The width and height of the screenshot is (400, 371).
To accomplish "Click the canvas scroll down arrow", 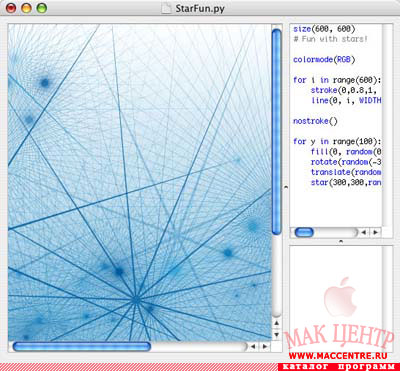I will 277,334.
